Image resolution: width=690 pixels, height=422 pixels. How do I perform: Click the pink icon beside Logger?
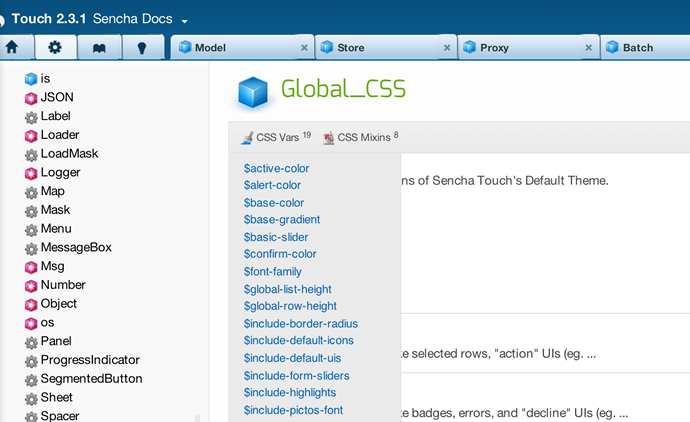31,173
